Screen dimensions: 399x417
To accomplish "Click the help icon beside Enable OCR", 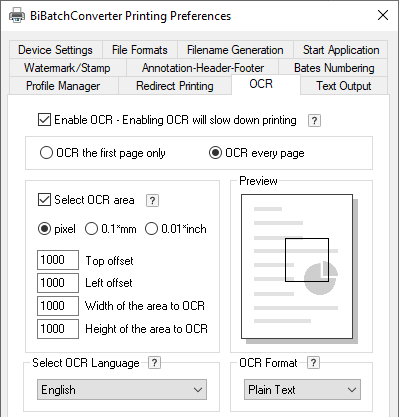I will 314,120.
